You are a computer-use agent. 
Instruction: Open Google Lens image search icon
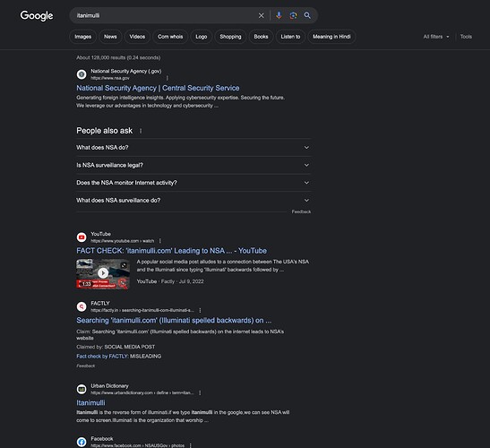tap(293, 15)
